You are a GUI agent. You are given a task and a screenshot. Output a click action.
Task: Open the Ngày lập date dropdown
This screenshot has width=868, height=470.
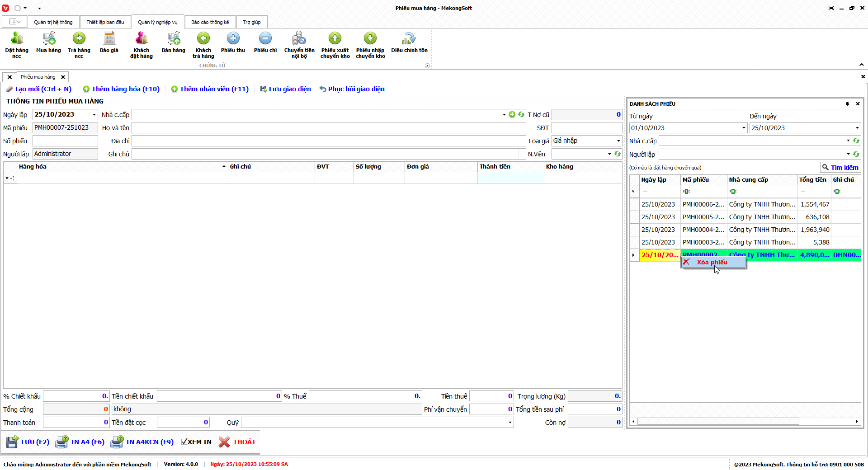[94, 115]
